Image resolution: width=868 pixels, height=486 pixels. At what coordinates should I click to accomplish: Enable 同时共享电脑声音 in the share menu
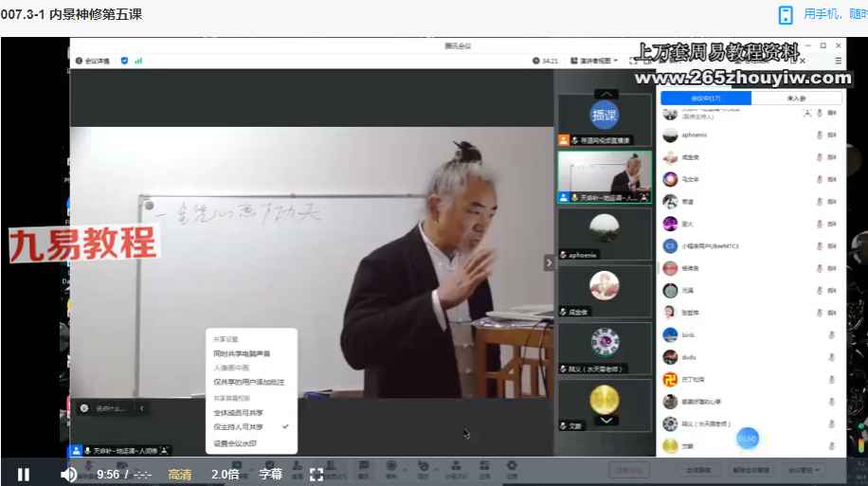coord(242,353)
